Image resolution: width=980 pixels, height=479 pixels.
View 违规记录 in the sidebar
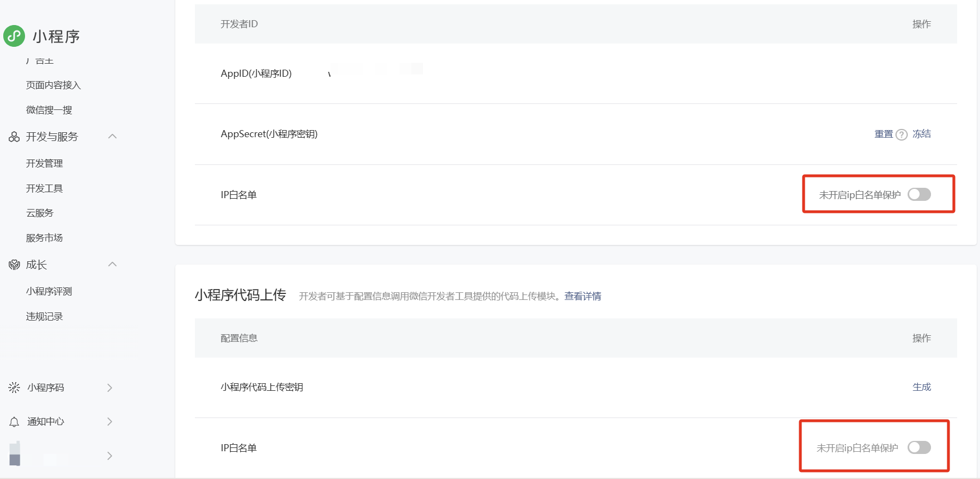pos(45,316)
